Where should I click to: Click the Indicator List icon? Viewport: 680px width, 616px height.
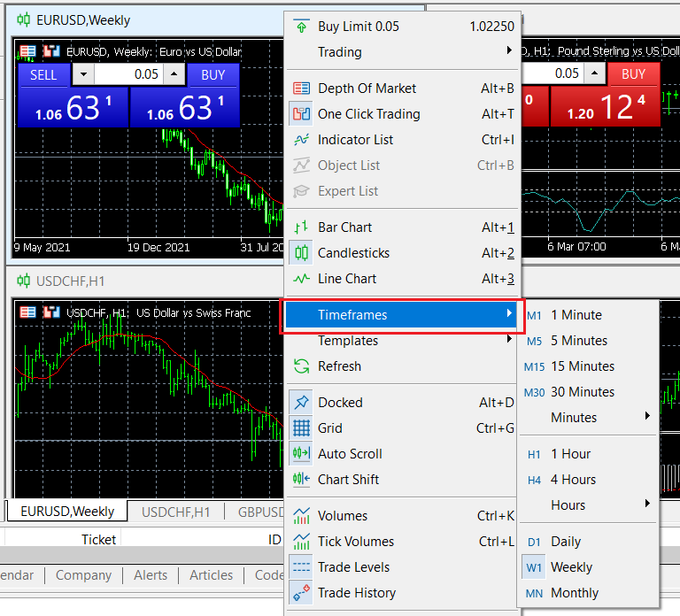click(302, 140)
